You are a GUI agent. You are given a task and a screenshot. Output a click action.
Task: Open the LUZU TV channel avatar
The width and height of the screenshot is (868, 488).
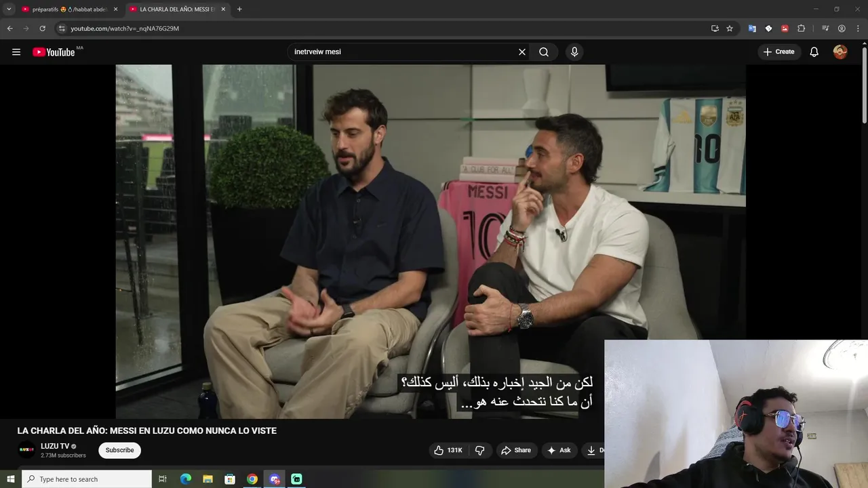26,450
